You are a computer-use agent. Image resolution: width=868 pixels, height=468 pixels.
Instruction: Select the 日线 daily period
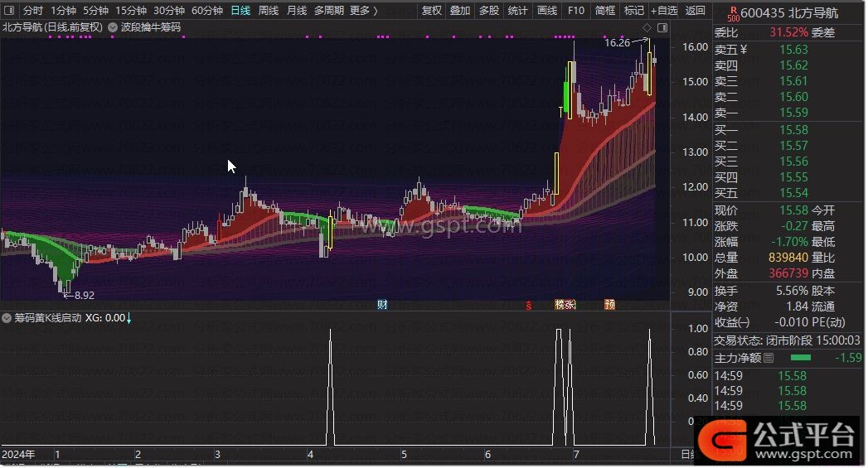click(x=240, y=11)
